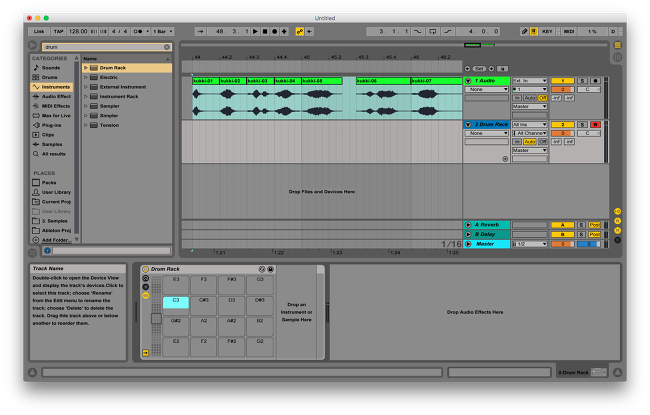Enable MIDI Map Mode switch
The height and width of the screenshot is (415, 650).
click(x=569, y=32)
